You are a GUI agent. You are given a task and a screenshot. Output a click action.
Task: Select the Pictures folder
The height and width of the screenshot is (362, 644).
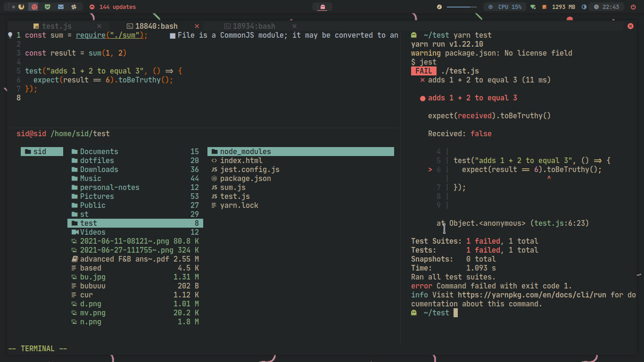coord(135,197)
